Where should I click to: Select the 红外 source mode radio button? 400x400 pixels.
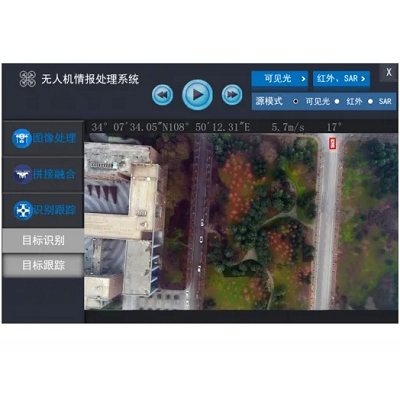[x=337, y=101]
